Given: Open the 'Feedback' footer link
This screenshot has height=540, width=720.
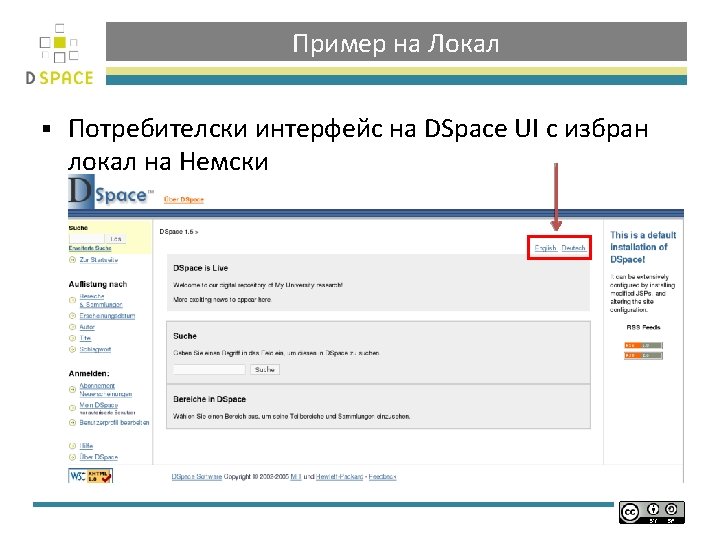Looking at the screenshot, I should 382,477.
